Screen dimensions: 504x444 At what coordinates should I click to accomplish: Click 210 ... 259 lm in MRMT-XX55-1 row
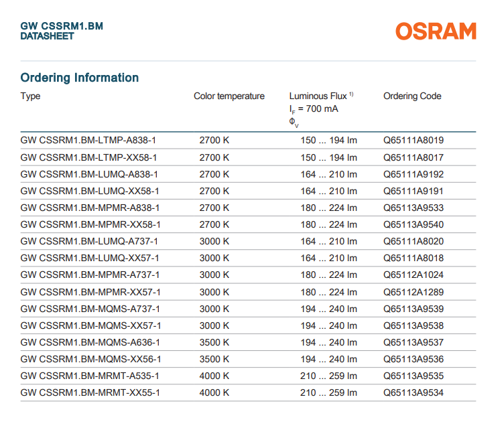328,392
